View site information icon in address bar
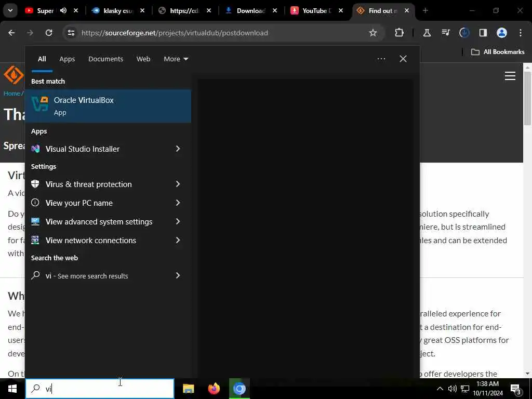The image size is (532, 399). 71,33
